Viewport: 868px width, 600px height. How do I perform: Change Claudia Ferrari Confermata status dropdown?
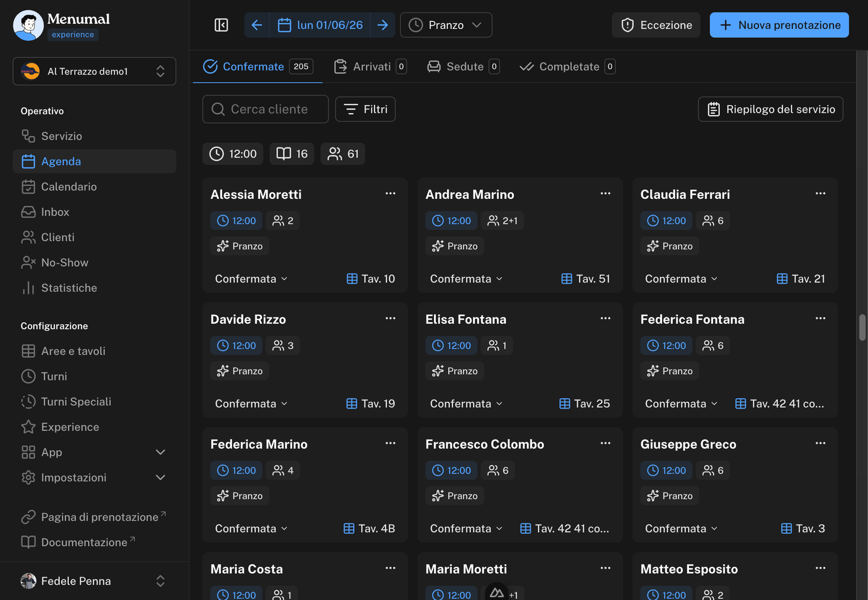682,279
